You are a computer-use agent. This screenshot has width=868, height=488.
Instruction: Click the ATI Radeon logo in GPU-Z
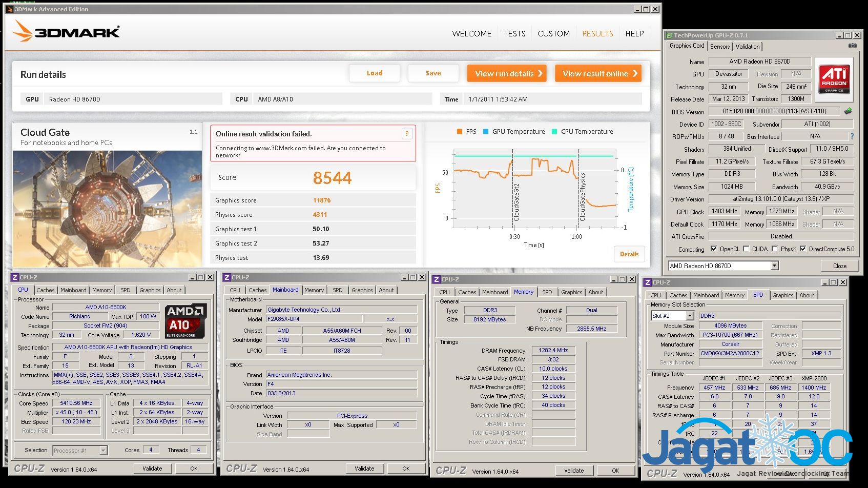pos(834,79)
